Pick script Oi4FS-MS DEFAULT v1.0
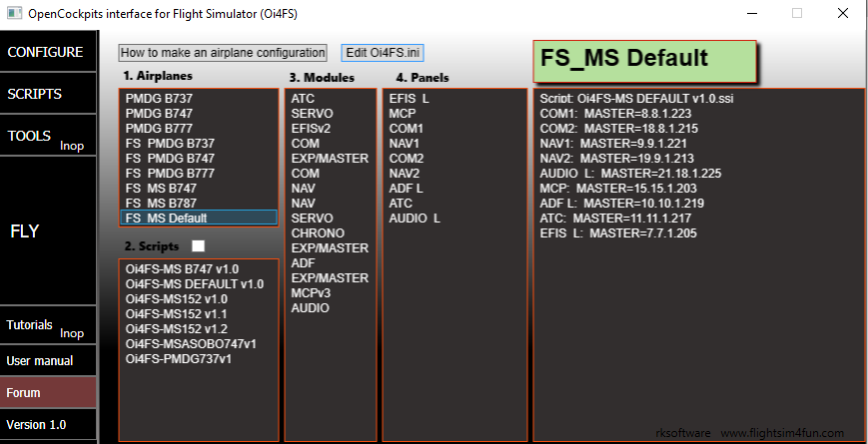Viewport: 868px width, 444px height. coord(199,284)
